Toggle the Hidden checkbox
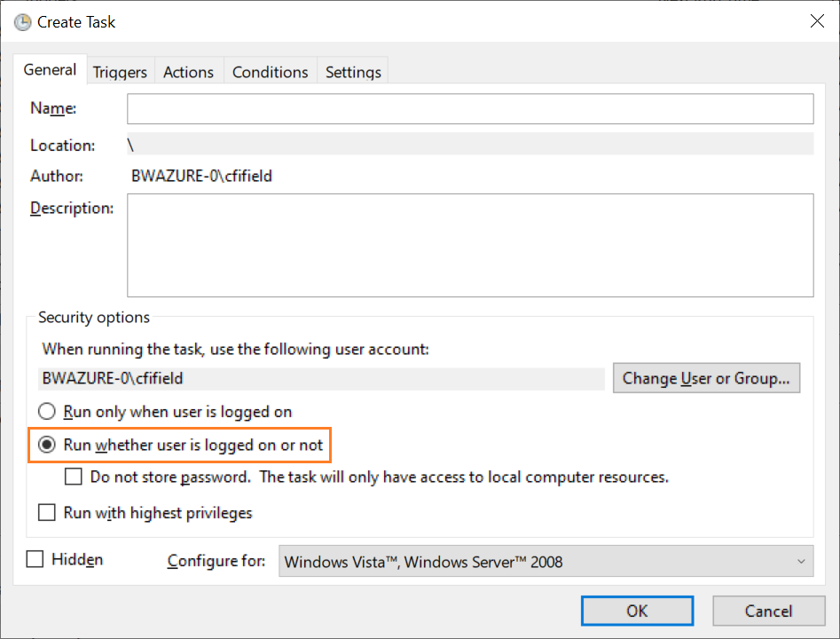 [35, 559]
